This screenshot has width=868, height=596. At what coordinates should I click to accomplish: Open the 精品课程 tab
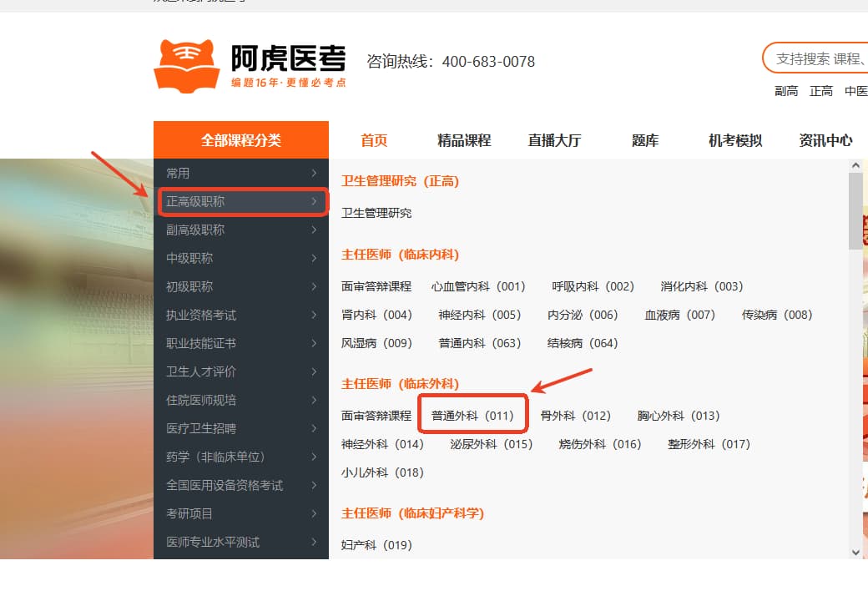464,140
